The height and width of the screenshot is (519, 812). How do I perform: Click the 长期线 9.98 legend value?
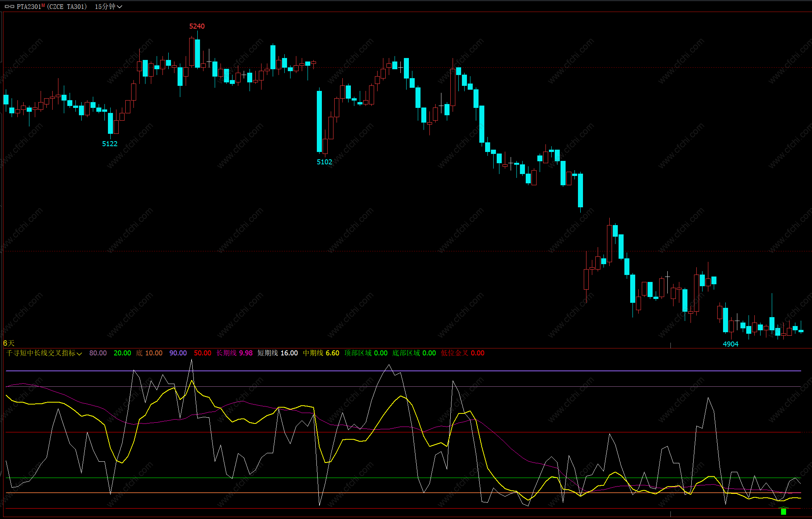(234, 353)
